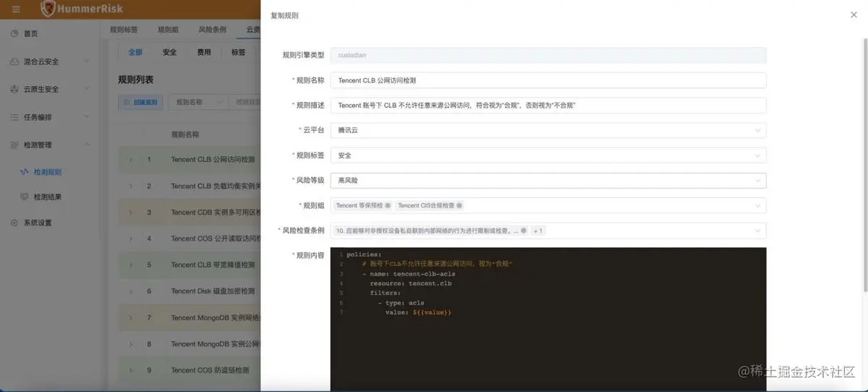868x392 pixels.
Task: Expand the 云原生安全 sidebar submenu
Action: [87, 89]
